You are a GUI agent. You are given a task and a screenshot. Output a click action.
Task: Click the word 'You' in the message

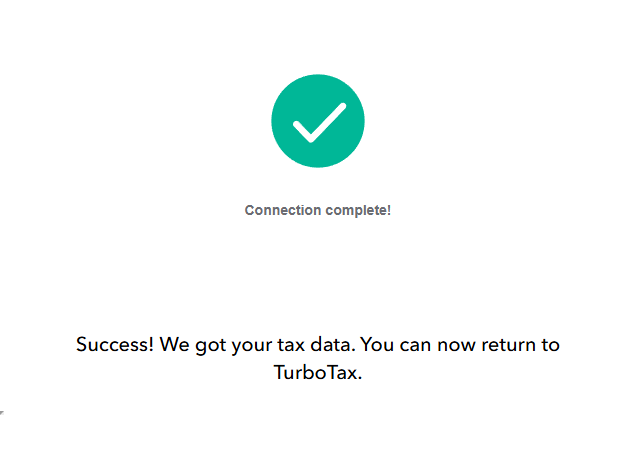377,344
